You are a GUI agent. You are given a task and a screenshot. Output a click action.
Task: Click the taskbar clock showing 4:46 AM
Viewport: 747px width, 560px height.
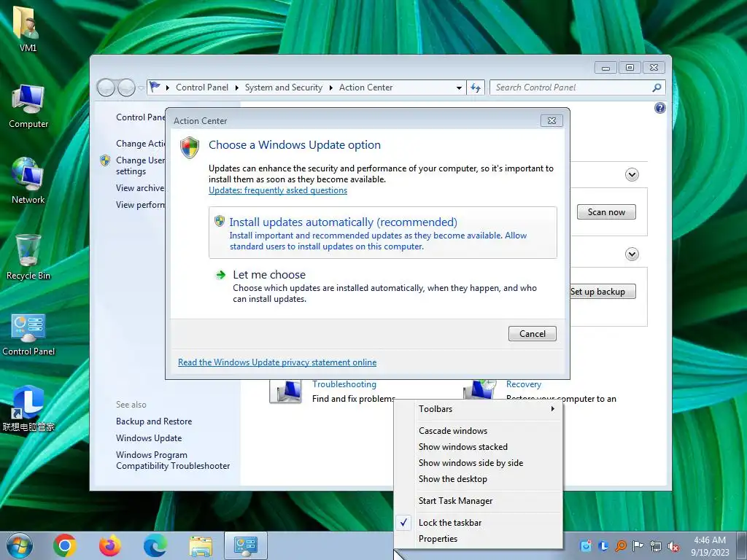pyautogui.click(x=710, y=546)
